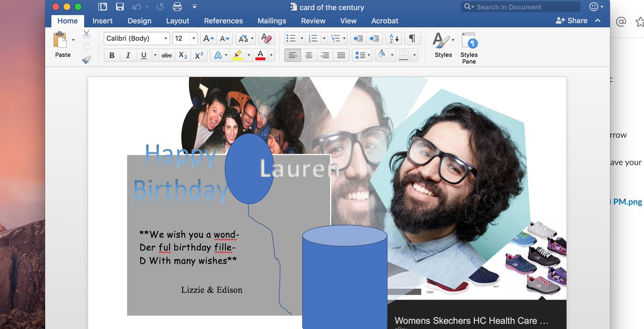644x329 pixels.
Task: Select the Format Painter tool
Action: point(87,59)
